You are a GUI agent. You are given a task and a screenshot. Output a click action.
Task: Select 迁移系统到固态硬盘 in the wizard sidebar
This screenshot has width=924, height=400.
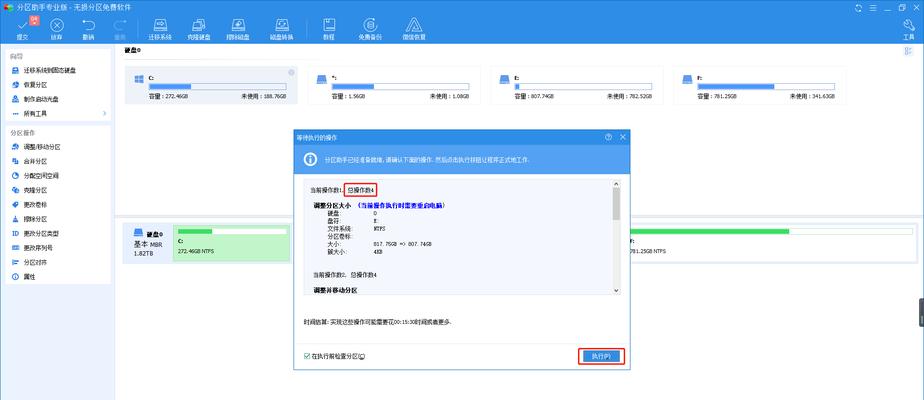[50, 70]
